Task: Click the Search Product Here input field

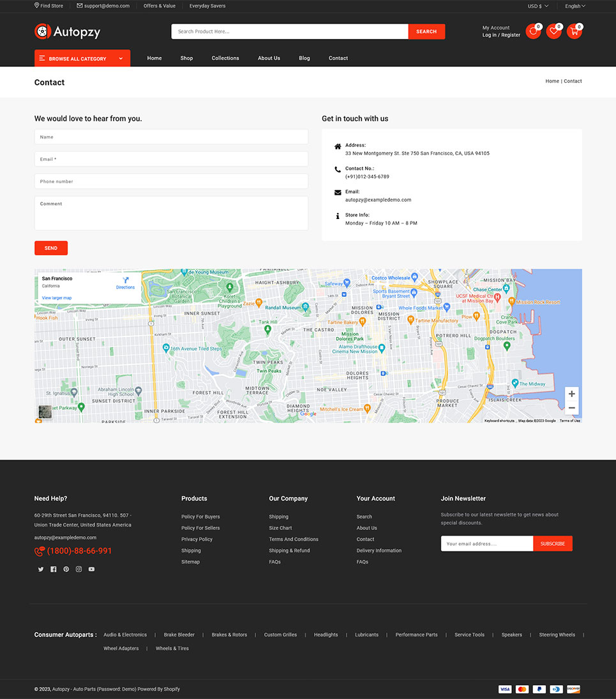Action: pyautogui.click(x=289, y=31)
